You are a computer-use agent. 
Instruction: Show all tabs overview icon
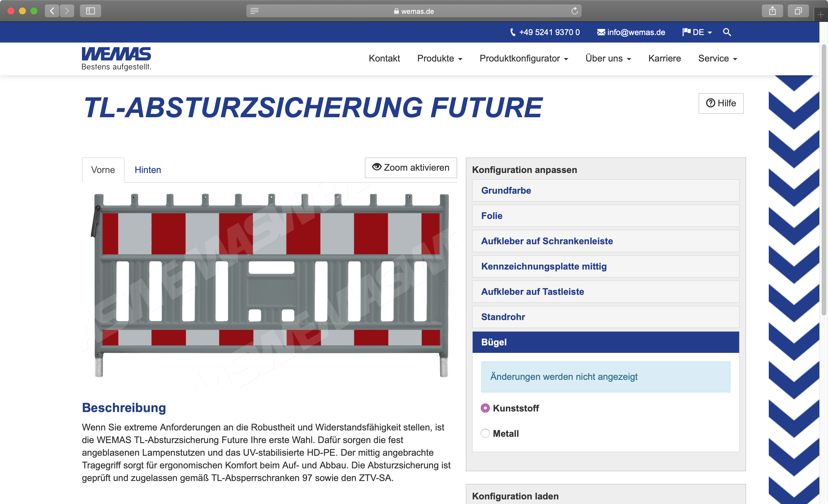point(798,11)
